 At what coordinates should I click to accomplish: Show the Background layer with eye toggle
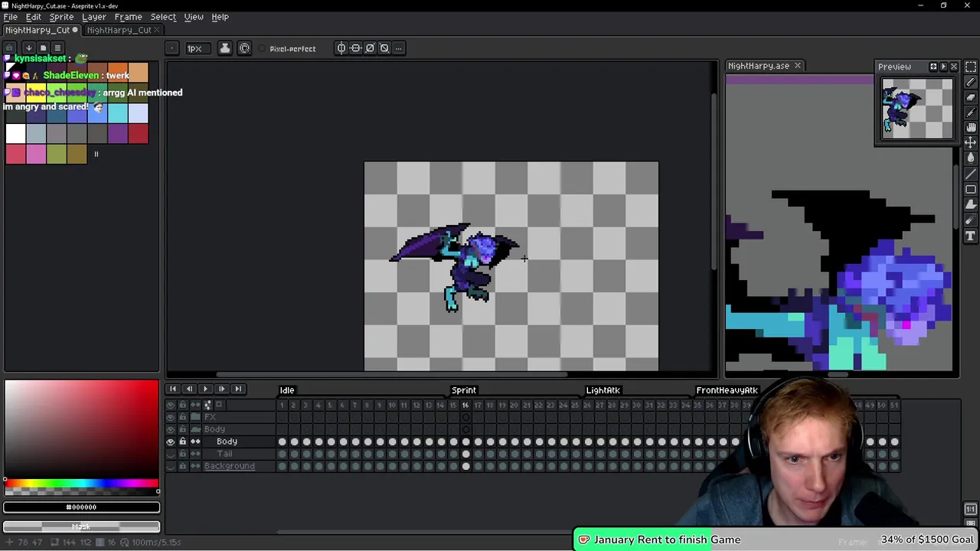coord(171,466)
